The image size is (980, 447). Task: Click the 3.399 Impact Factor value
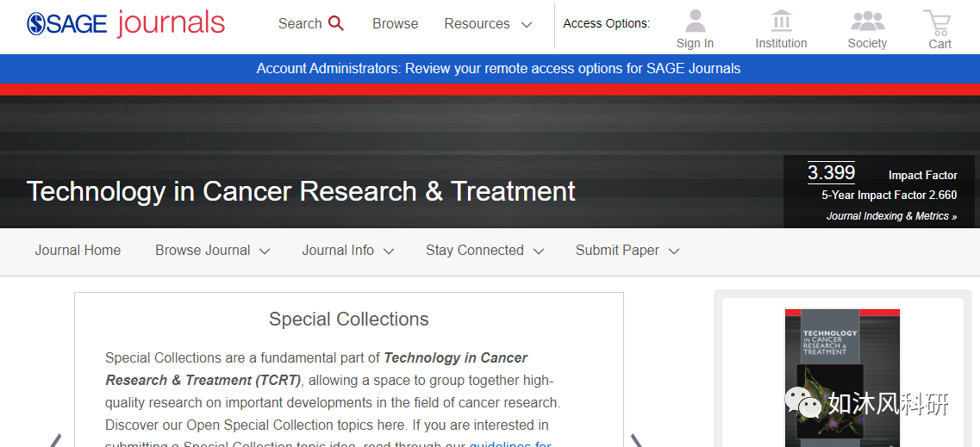(831, 172)
